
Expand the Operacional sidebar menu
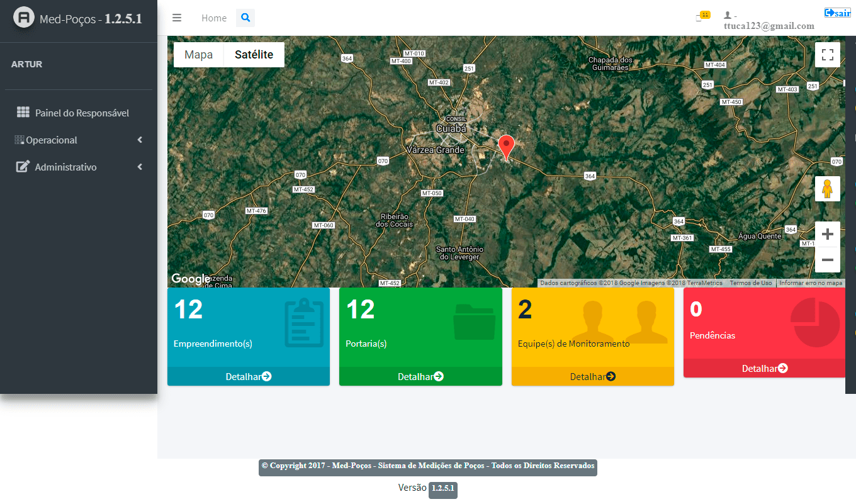[78, 140]
